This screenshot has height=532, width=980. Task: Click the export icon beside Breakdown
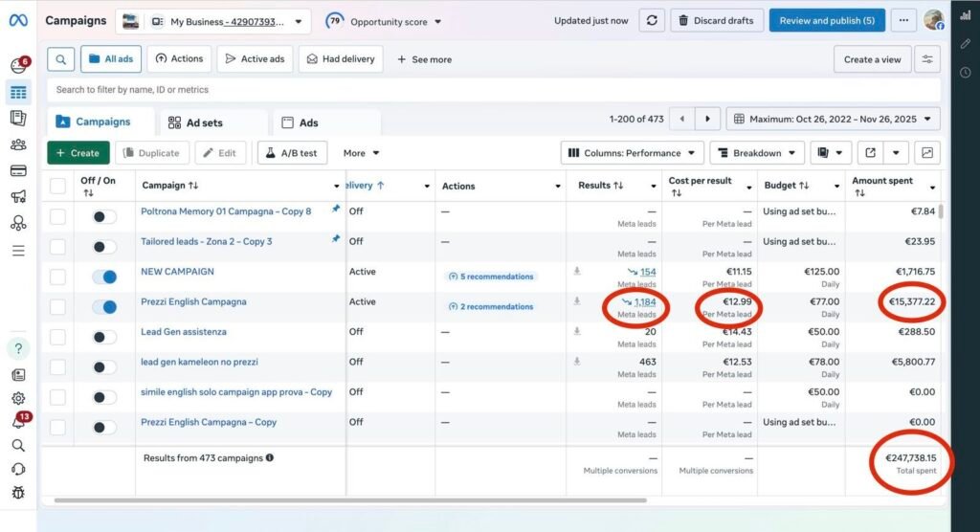coord(870,153)
